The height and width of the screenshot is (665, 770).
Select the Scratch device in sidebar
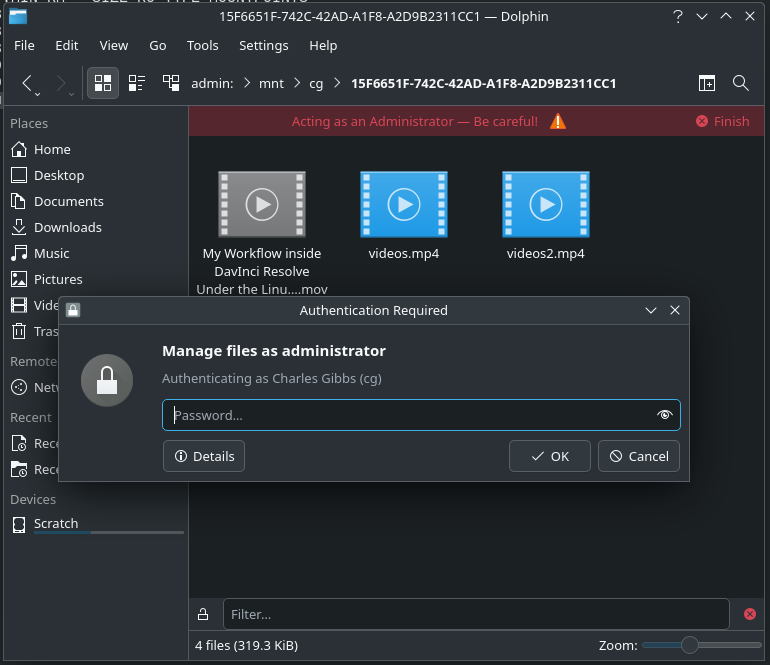(x=56, y=523)
